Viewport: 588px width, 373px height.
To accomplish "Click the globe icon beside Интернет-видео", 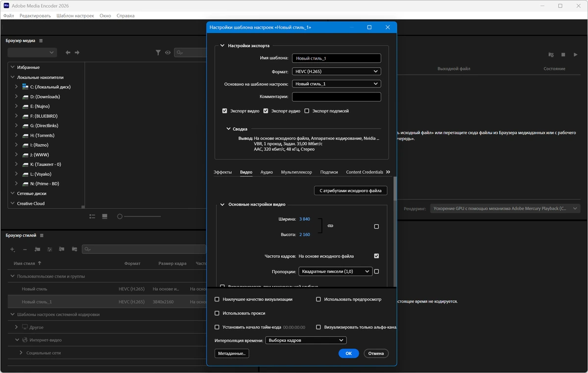I will pyautogui.click(x=25, y=340).
